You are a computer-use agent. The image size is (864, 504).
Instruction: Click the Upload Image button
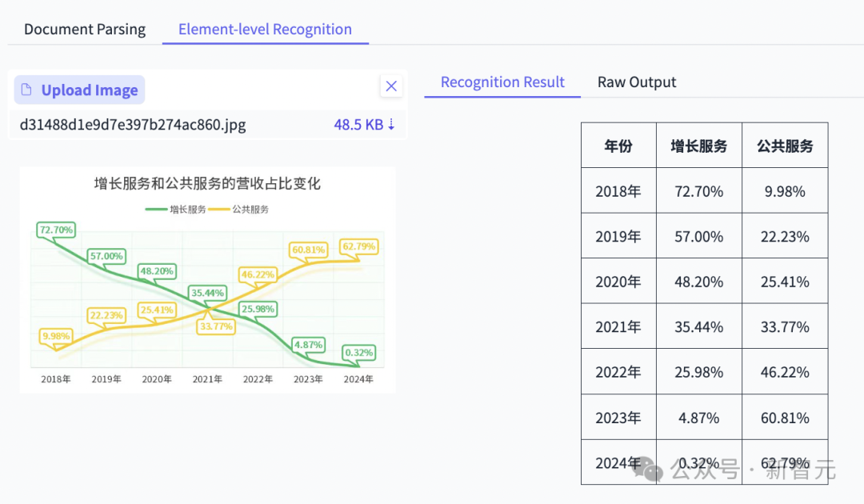point(80,90)
